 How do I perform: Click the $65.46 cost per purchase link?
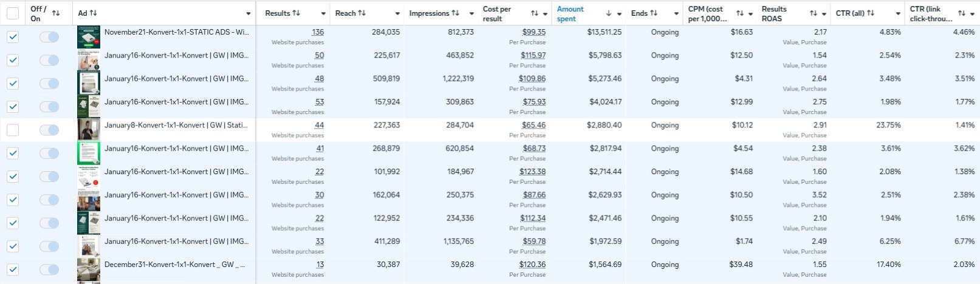tap(533, 125)
